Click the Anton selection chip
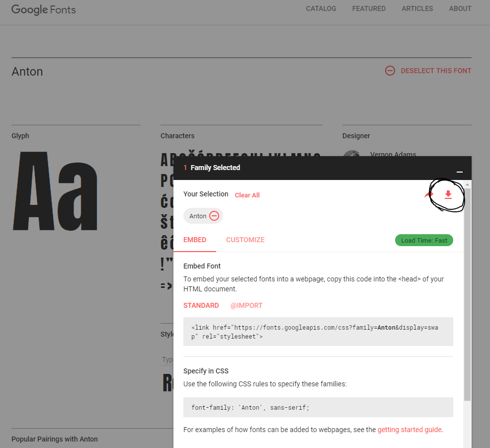This screenshot has height=448, width=490. pos(203,216)
